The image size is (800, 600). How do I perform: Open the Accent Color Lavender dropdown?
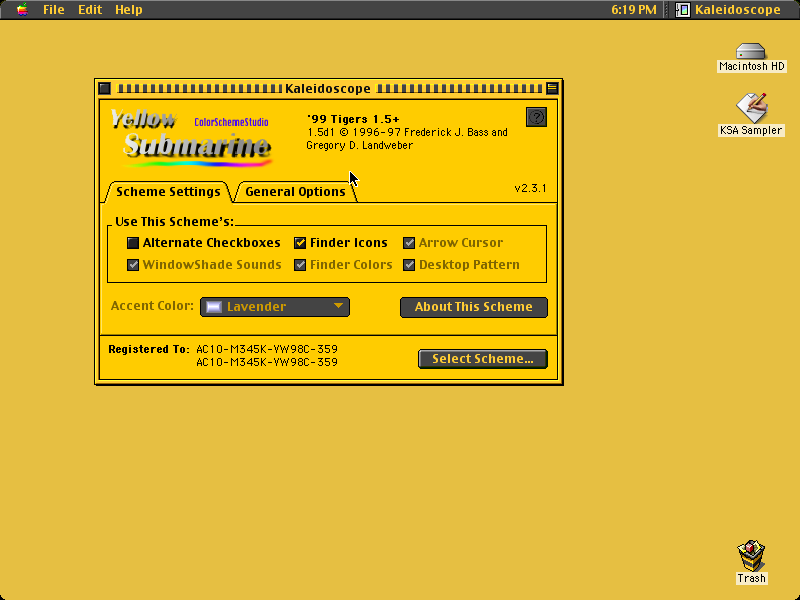(275, 307)
